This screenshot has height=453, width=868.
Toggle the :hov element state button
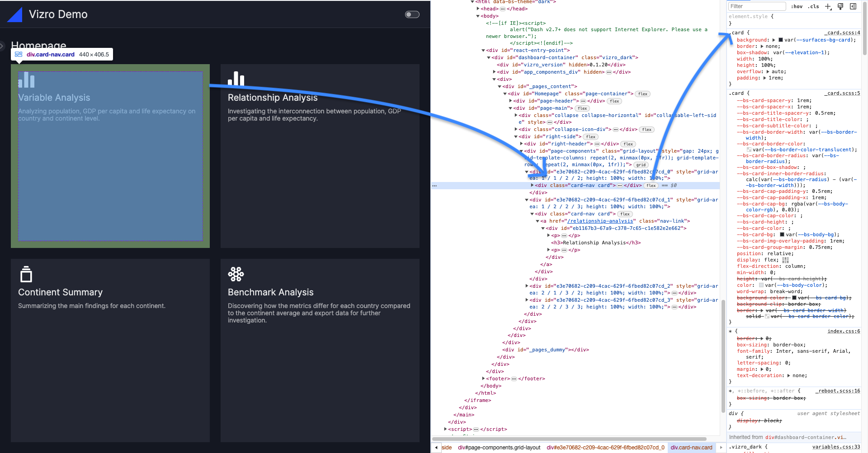pyautogui.click(x=797, y=6)
